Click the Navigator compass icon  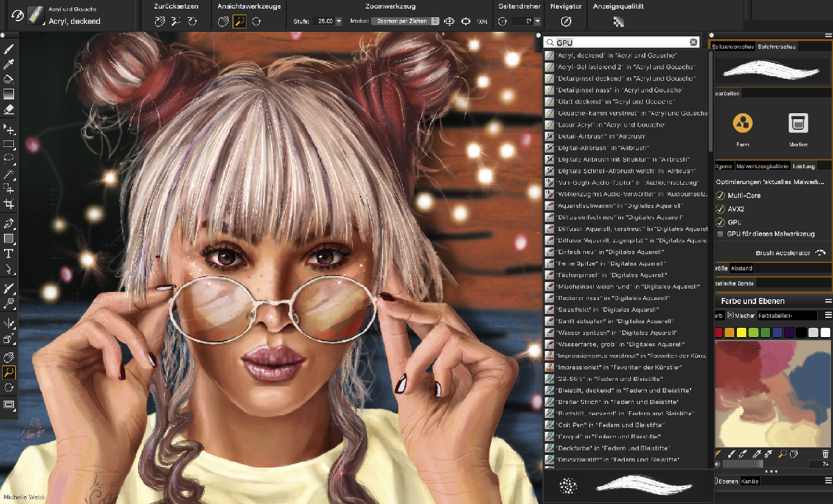565,21
